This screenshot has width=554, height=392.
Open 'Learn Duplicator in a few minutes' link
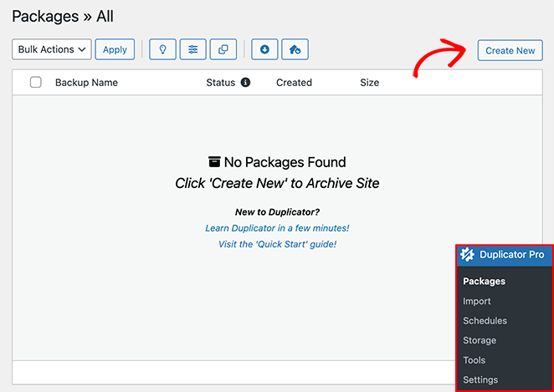pyautogui.click(x=277, y=228)
